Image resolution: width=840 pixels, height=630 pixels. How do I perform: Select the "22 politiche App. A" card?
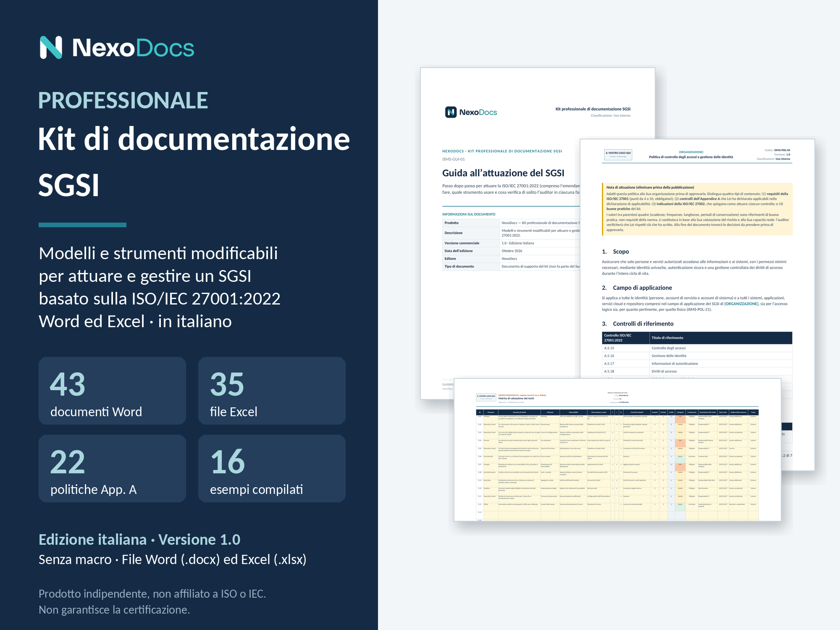pyautogui.click(x=112, y=468)
